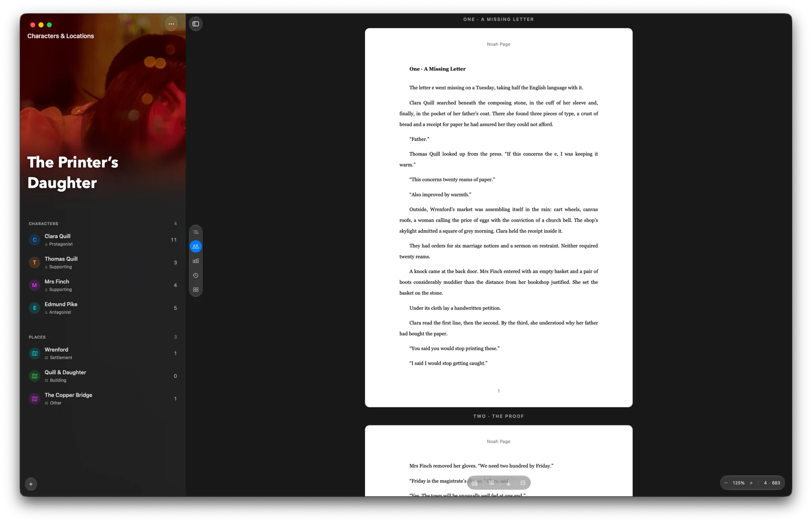Image resolution: width=812 pixels, height=523 pixels.
Task: Click The Printer's Daughter book title
Action: click(73, 172)
